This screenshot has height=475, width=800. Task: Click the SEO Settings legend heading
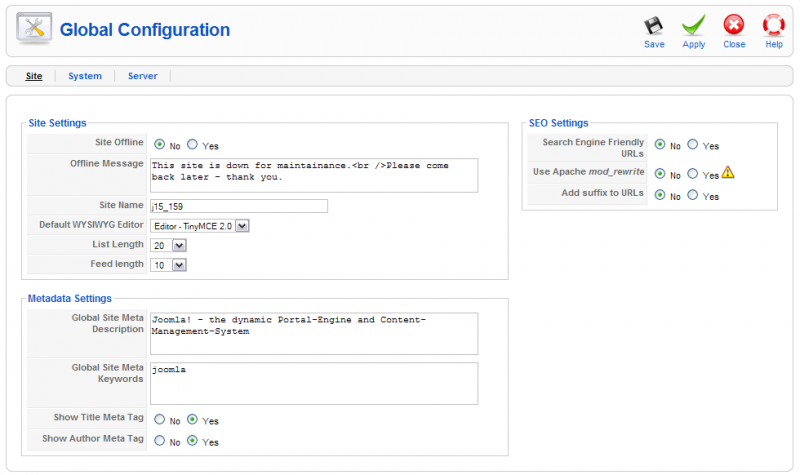pyautogui.click(x=559, y=123)
